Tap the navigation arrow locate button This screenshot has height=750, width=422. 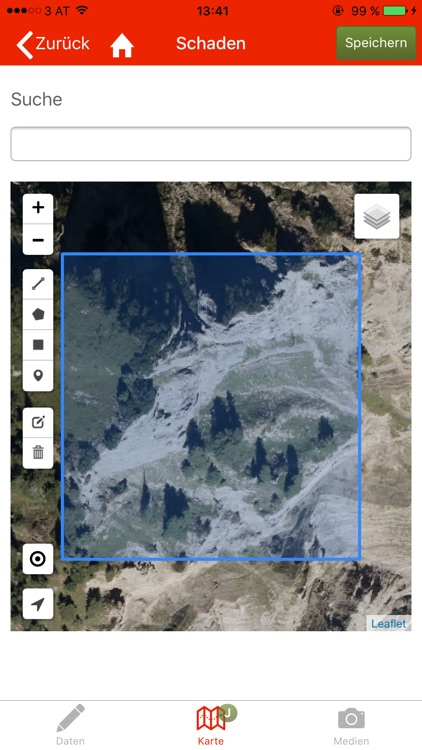point(38,604)
